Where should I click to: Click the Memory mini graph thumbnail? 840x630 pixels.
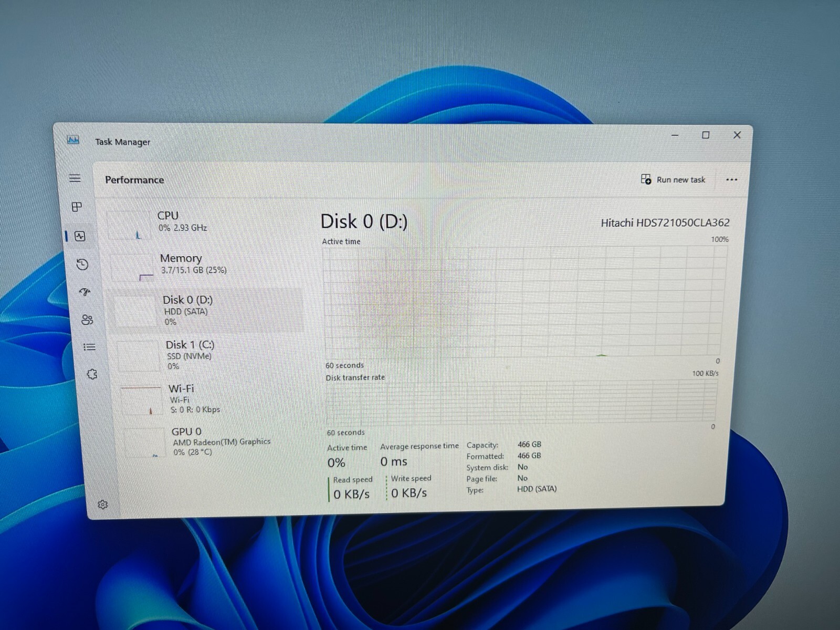tap(132, 268)
